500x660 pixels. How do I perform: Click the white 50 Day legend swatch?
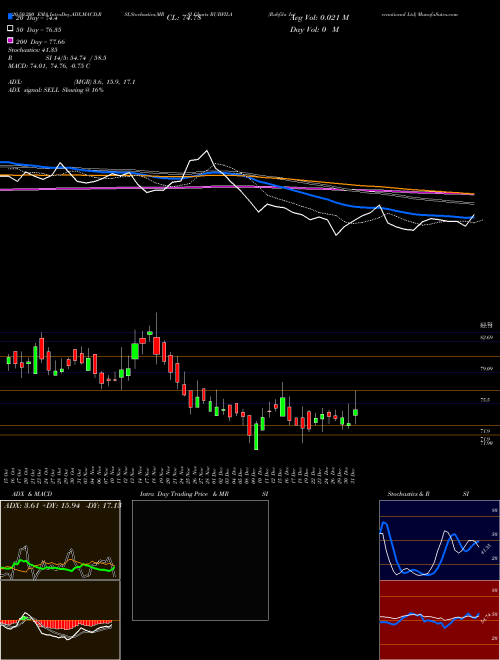point(11,30)
